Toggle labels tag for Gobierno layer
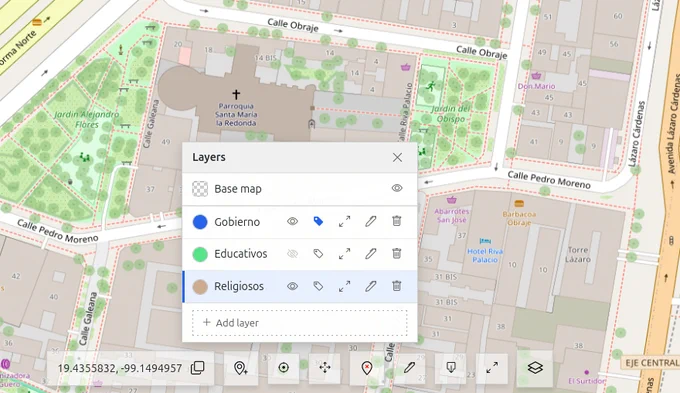 (318, 221)
